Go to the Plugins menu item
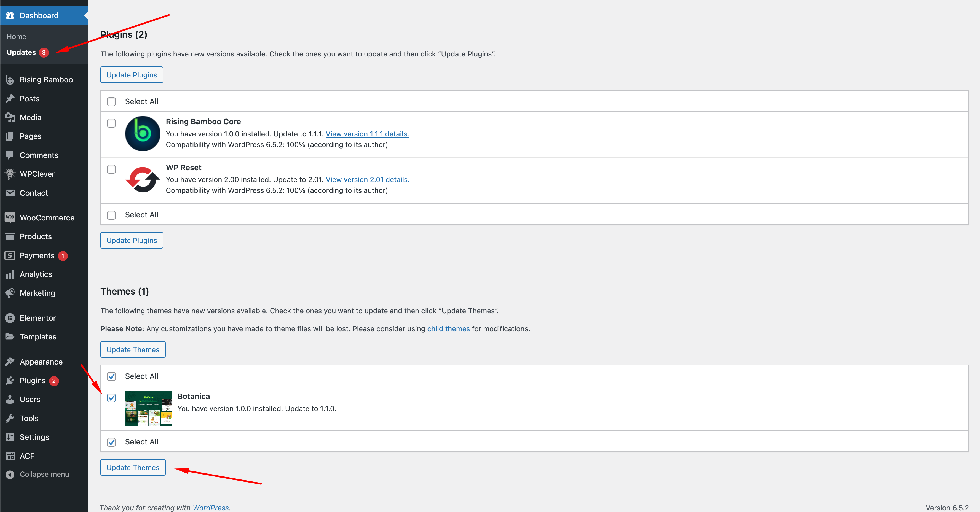The image size is (980, 512). 33,381
